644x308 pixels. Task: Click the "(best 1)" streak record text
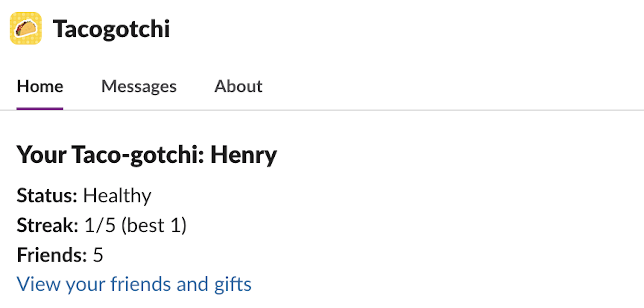click(154, 225)
